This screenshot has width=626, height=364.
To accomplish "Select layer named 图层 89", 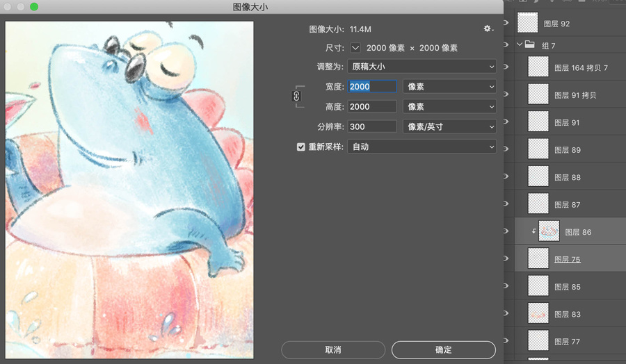I will click(x=568, y=150).
